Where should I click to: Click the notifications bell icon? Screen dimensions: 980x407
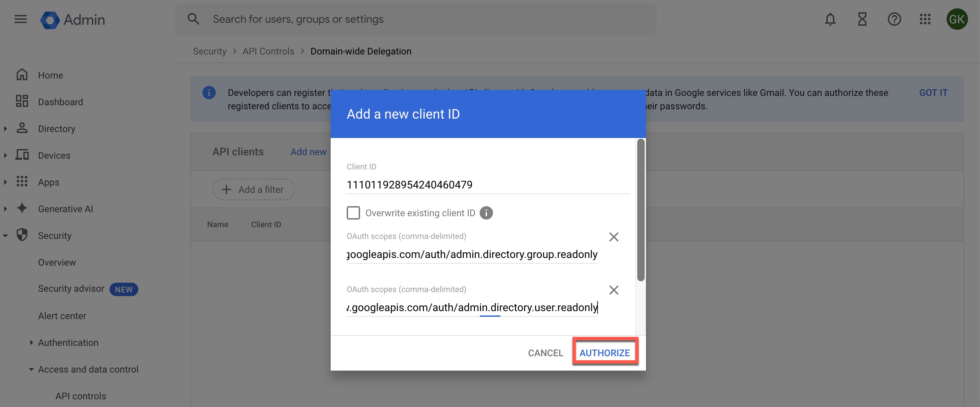coord(830,19)
